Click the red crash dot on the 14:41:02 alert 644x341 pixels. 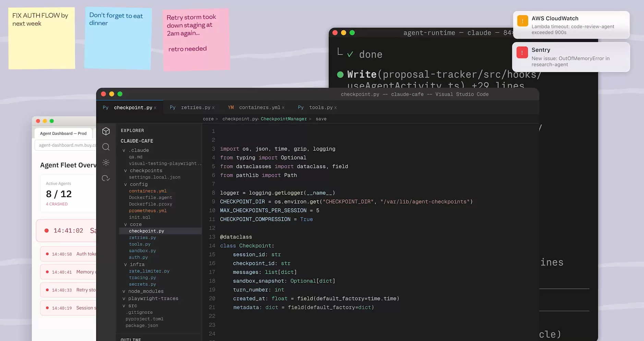47,231
